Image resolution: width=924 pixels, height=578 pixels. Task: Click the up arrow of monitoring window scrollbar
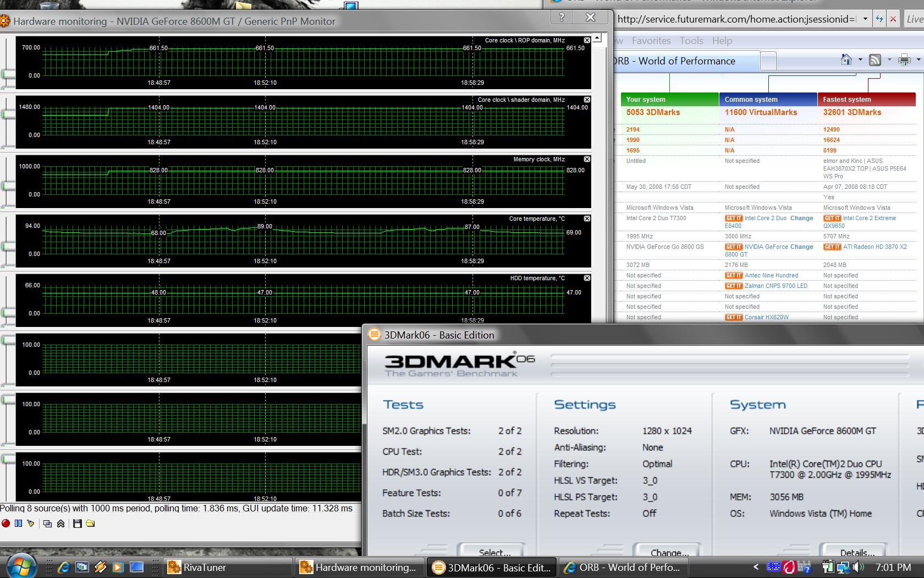598,39
